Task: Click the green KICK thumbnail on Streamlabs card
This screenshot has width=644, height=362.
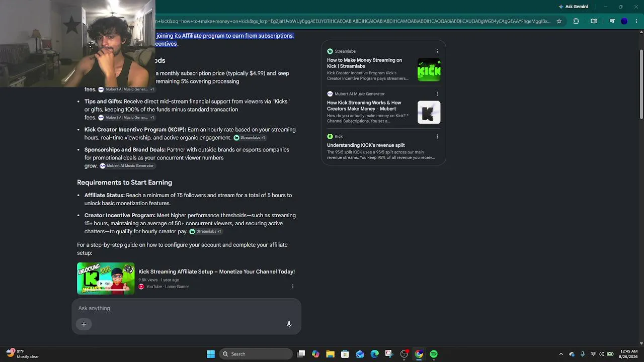Action: (429, 70)
